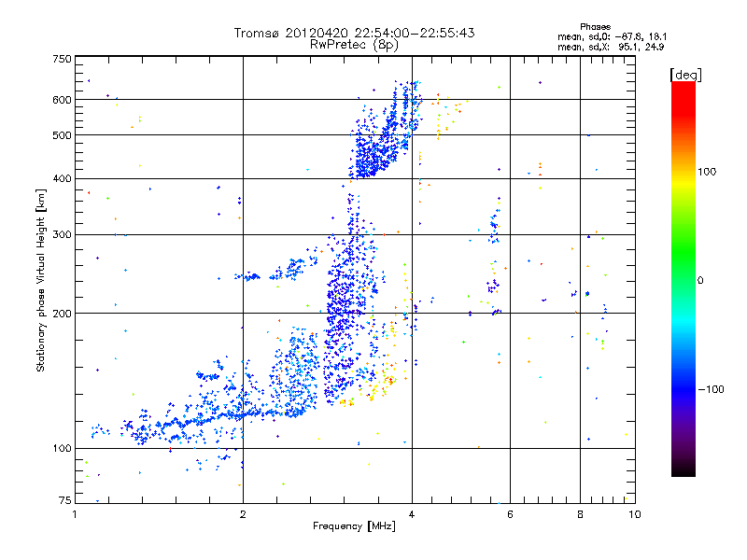Select the "mean, sd,X: 95.1, 24.9" line
This screenshot has width=747, height=560.
tap(611, 47)
